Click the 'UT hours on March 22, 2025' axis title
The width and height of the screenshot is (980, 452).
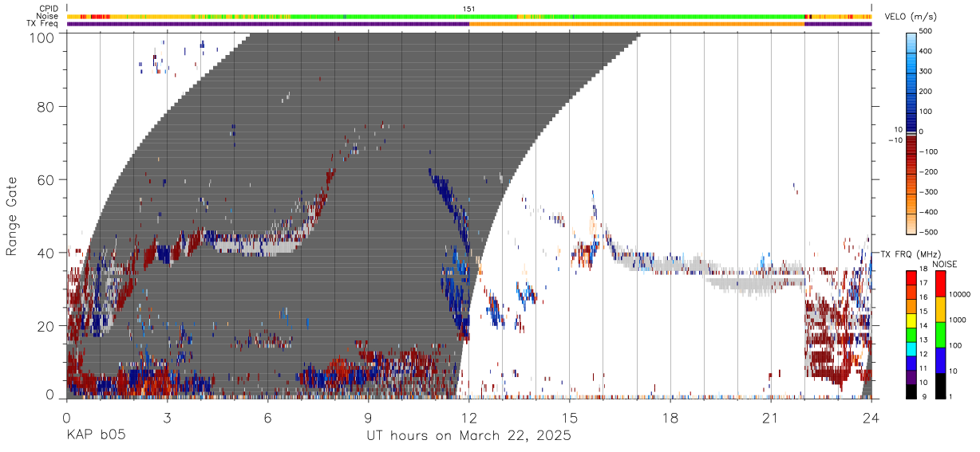tap(468, 436)
